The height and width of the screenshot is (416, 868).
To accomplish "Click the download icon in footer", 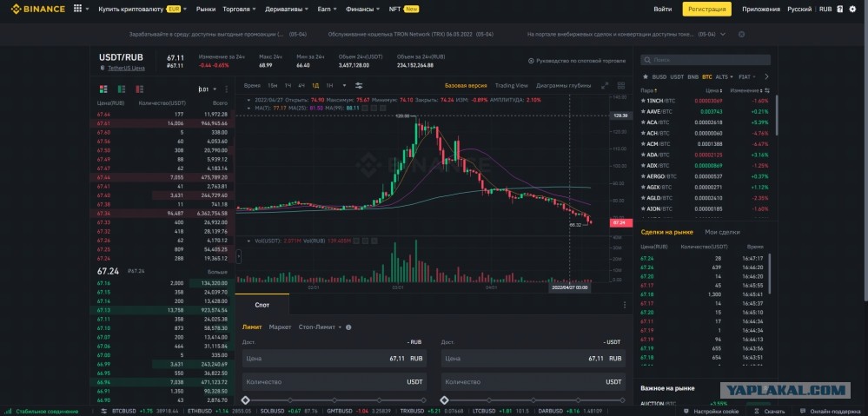I will coord(756,412).
